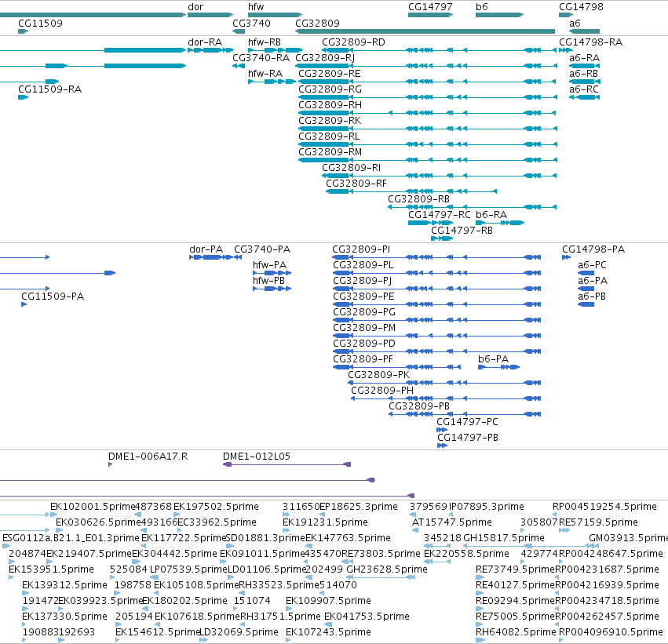The height and width of the screenshot is (644, 668).
Task: Select the GH23628.5prime EST label
Action: (387, 569)
